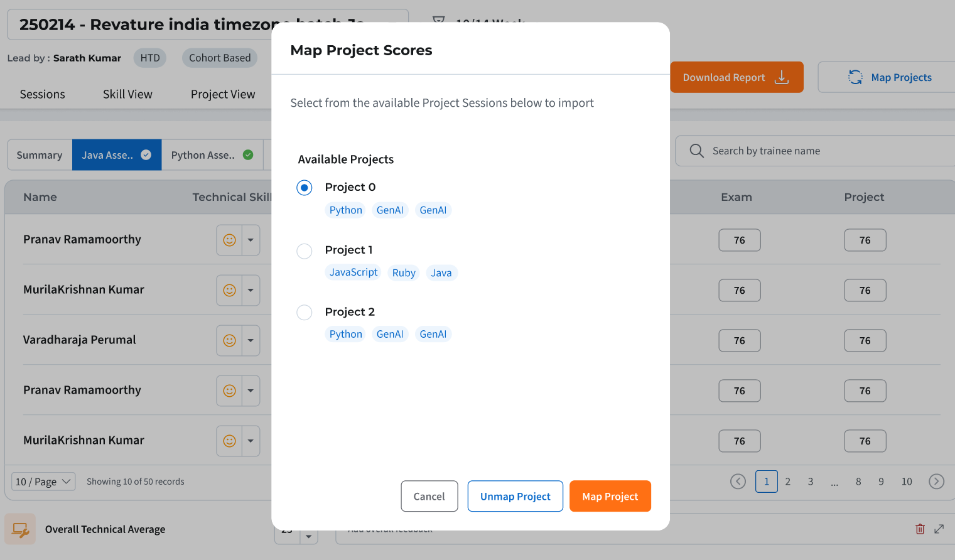Viewport: 955px width, 560px height.
Task: Open the 10 / Page size dropdown
Action: coord(43,482)
